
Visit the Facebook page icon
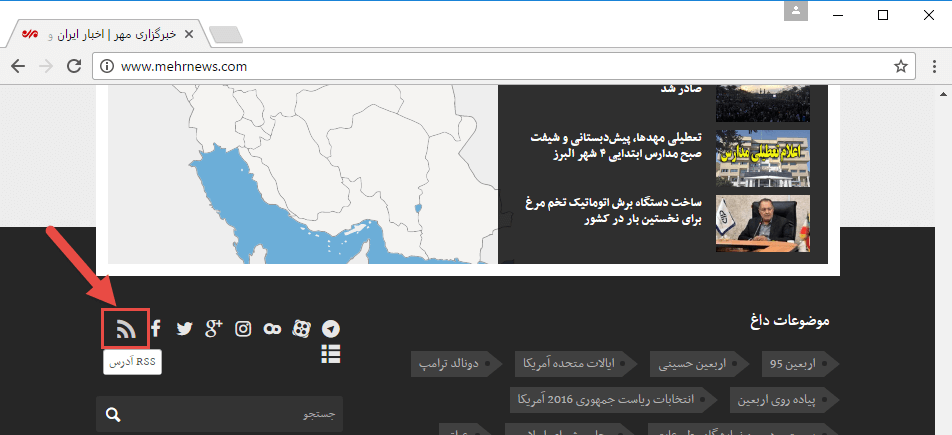point(156,329)
